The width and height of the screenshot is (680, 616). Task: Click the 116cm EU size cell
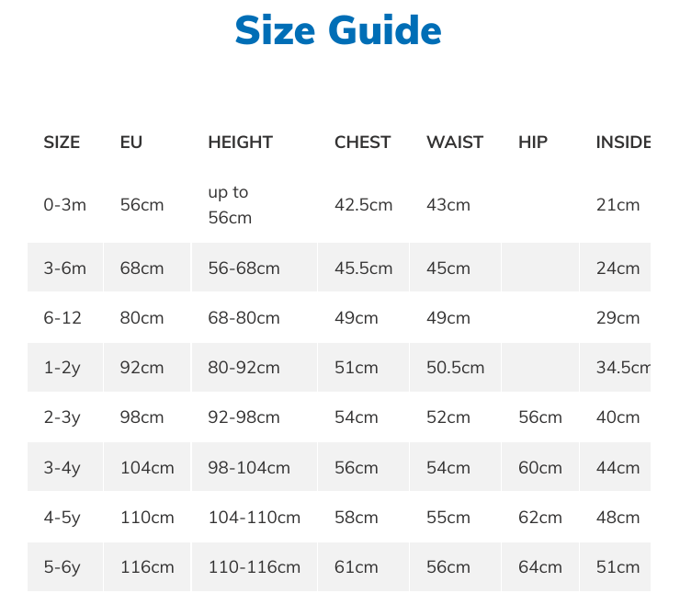coord(147,567)
